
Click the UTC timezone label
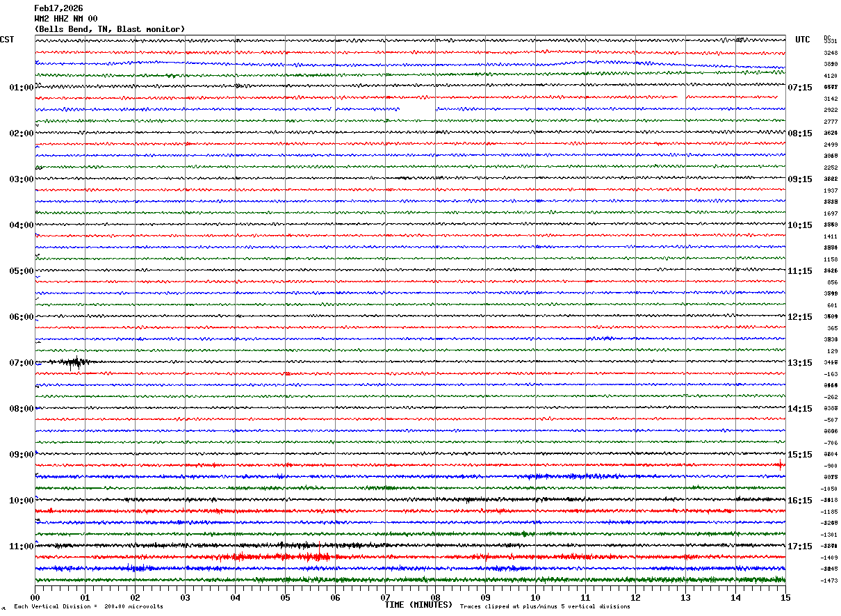pyautogui.click(x=803, y=40)
